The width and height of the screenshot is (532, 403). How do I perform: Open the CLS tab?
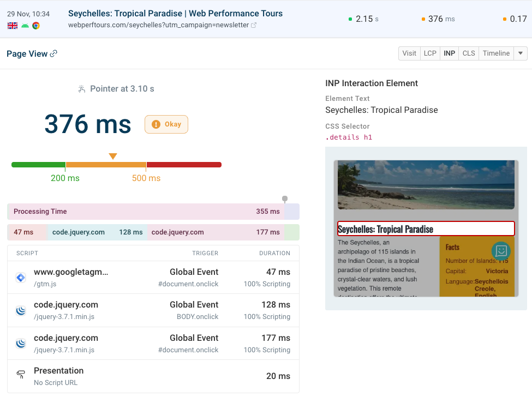(x=469, y=53)
